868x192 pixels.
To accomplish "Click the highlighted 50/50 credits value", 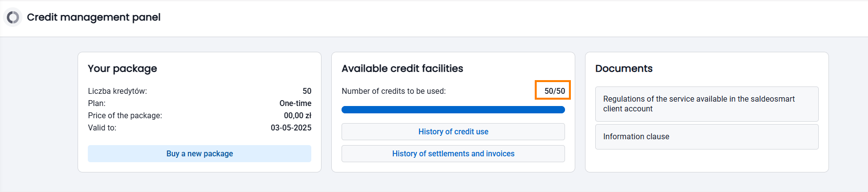I will tap(555, 91).
